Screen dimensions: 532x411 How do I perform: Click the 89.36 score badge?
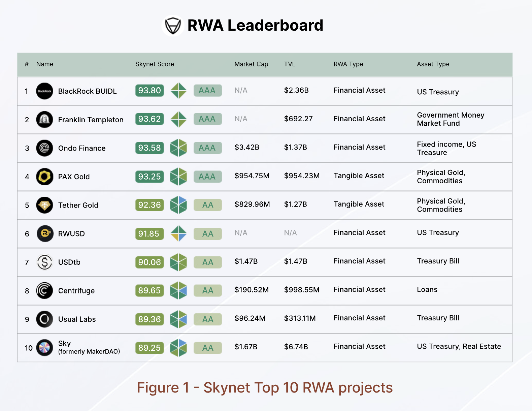click(x=149, y=319)
